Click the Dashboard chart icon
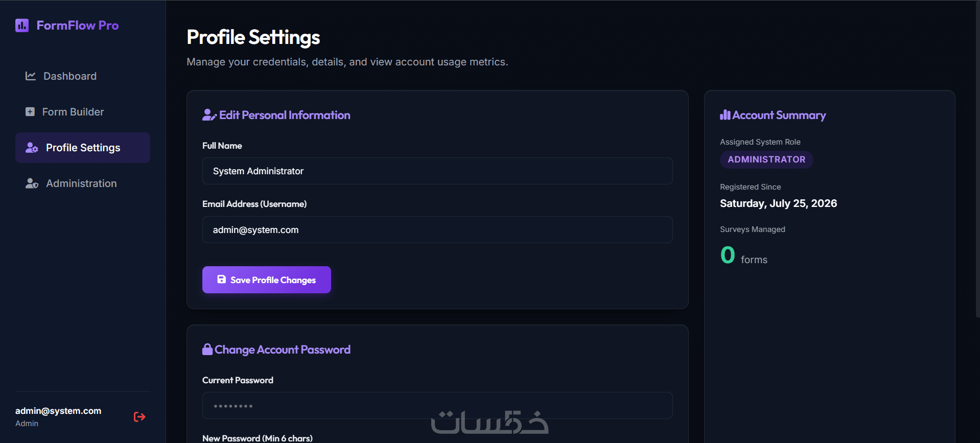 tap(31, 76)
